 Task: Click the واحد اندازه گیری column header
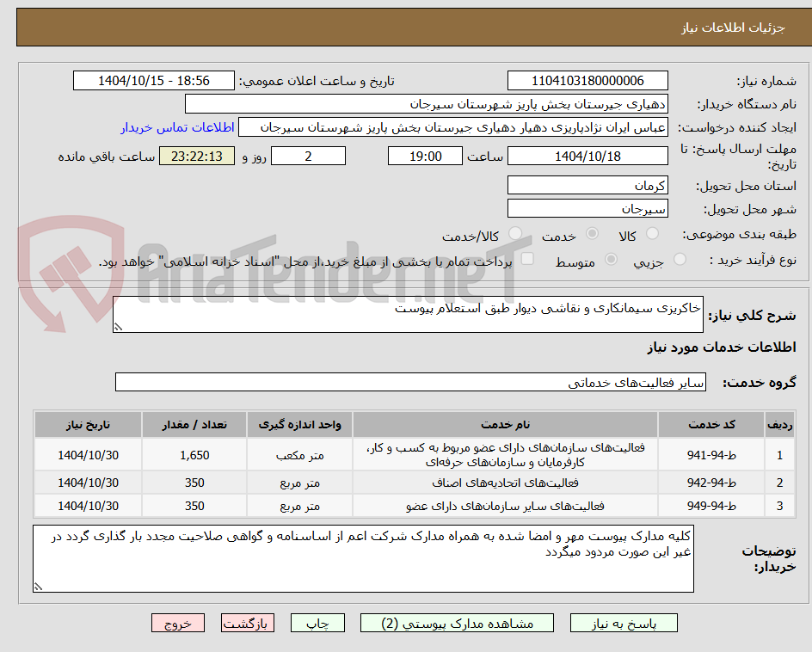[300, 425]
